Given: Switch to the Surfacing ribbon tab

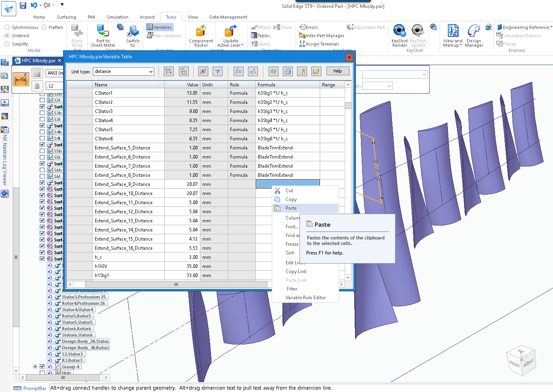Looking at the screenshot, I should point(66,17).
